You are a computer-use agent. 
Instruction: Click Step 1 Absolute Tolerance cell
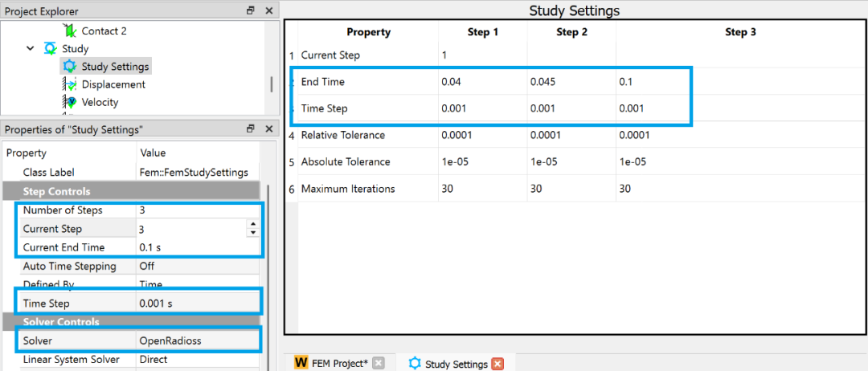tap(483, 162)
